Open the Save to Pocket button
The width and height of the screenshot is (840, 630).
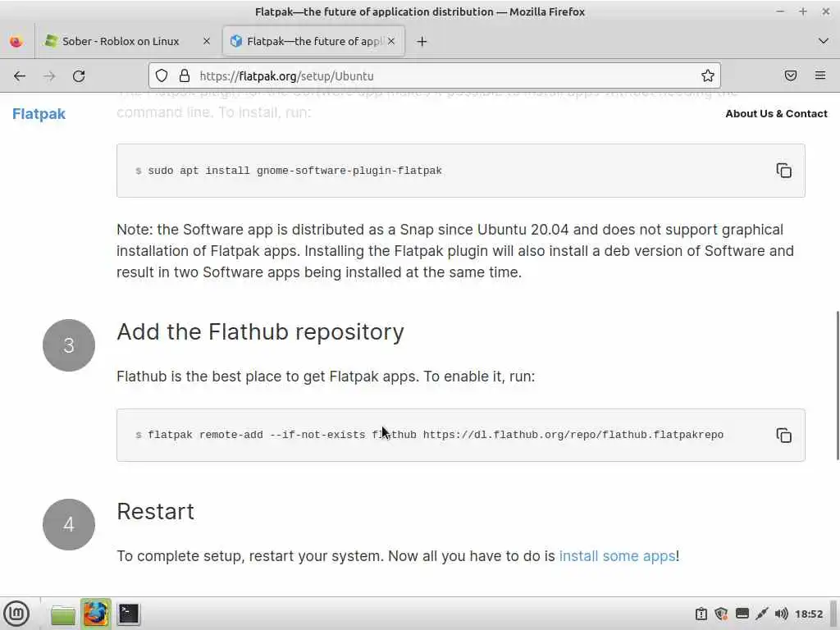(x=791, y=76)
